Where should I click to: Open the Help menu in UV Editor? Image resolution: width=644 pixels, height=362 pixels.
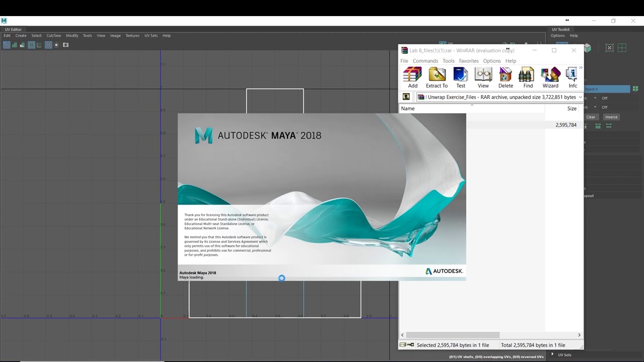167,36
